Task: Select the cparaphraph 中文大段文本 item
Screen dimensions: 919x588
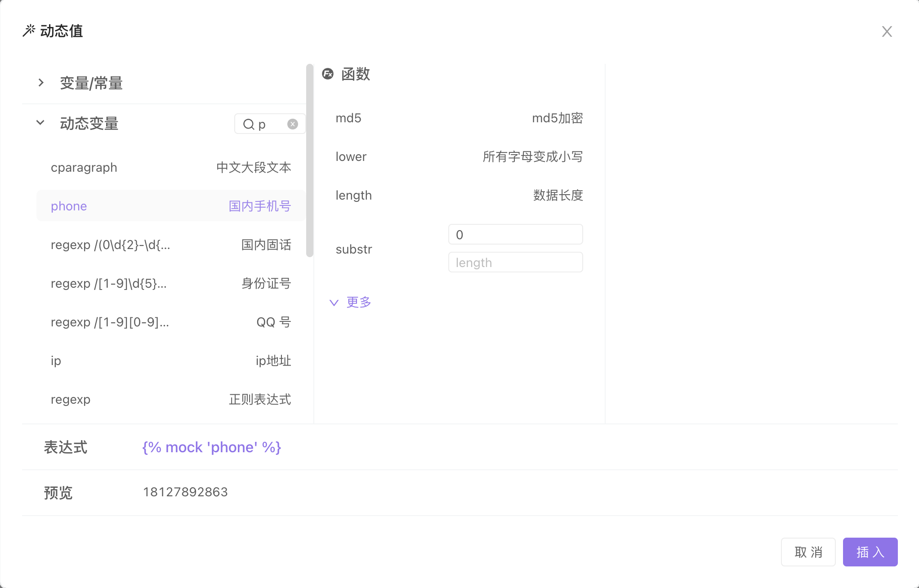Action: coord(171,167)
